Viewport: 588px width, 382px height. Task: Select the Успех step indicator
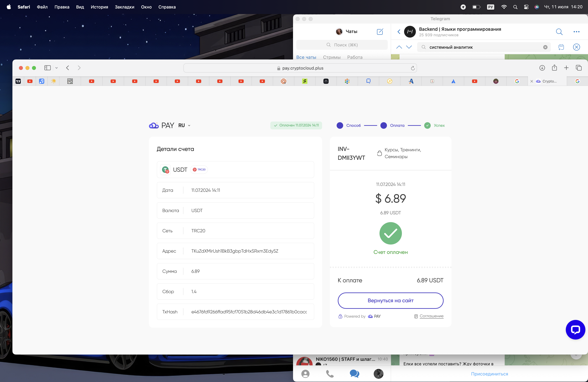[x=434, y=125]
